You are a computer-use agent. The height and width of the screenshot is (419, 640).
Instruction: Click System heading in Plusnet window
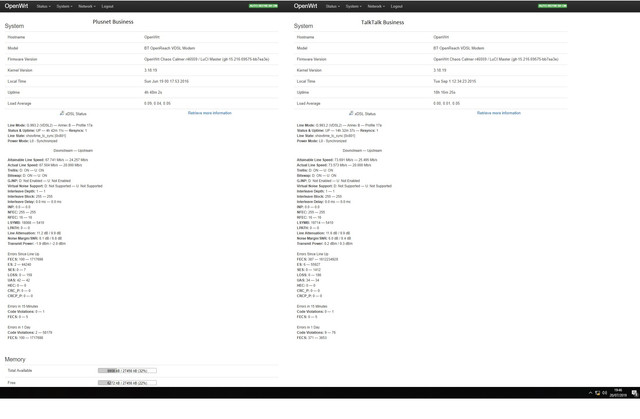(14, 26)
